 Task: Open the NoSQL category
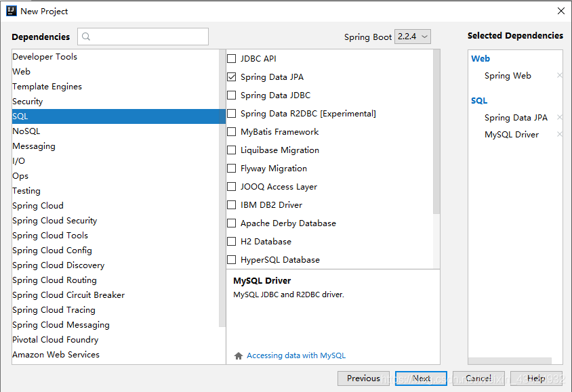coord(115,131)
